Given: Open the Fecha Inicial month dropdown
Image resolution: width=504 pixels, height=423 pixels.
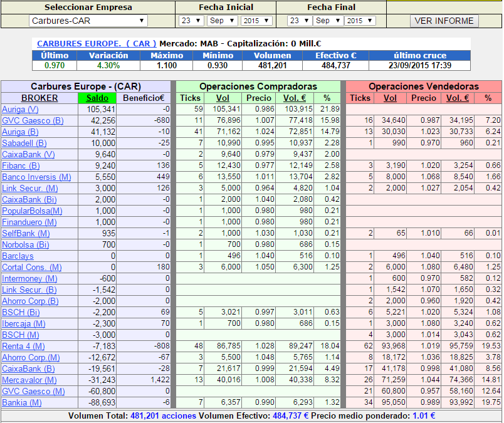Looking at the screenshot, I should tap(223, 21).
